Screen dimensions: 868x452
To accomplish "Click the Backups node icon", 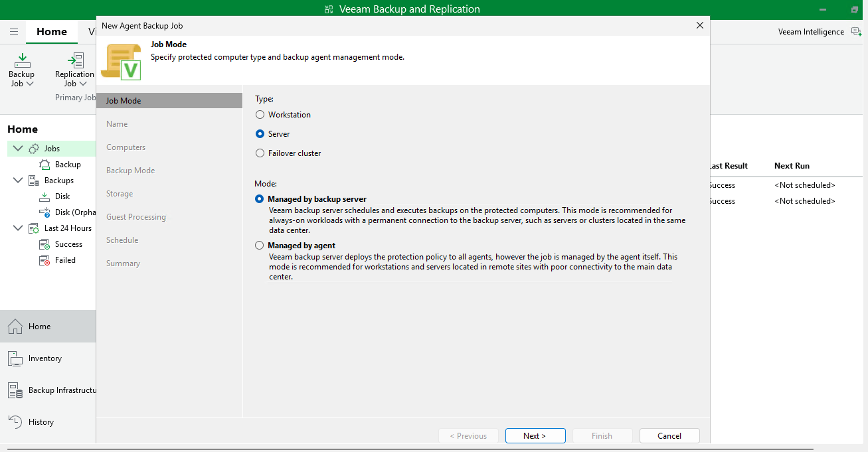I will [x=34, y=181].
